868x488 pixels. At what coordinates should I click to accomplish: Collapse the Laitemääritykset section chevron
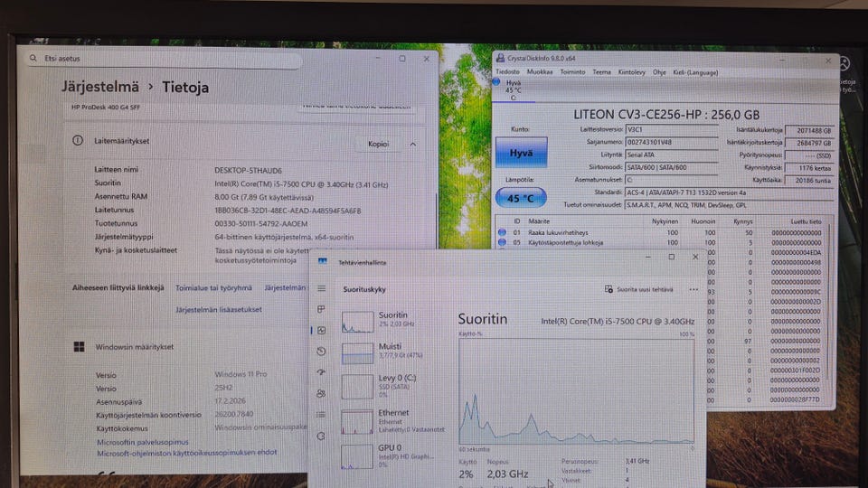point(413,144)
